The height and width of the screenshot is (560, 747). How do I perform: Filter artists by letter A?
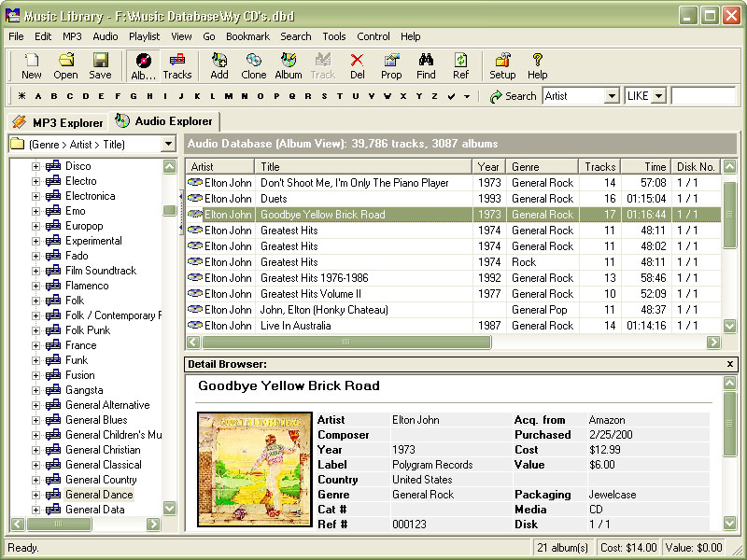(x=38, y=96)
